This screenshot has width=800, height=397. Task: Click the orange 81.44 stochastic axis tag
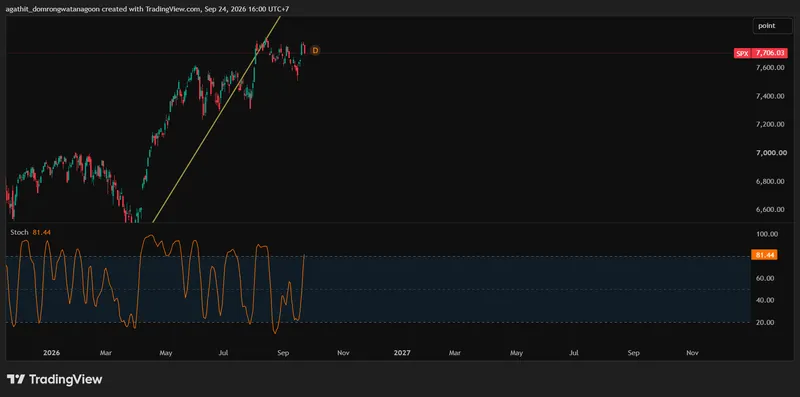(764, 255)
